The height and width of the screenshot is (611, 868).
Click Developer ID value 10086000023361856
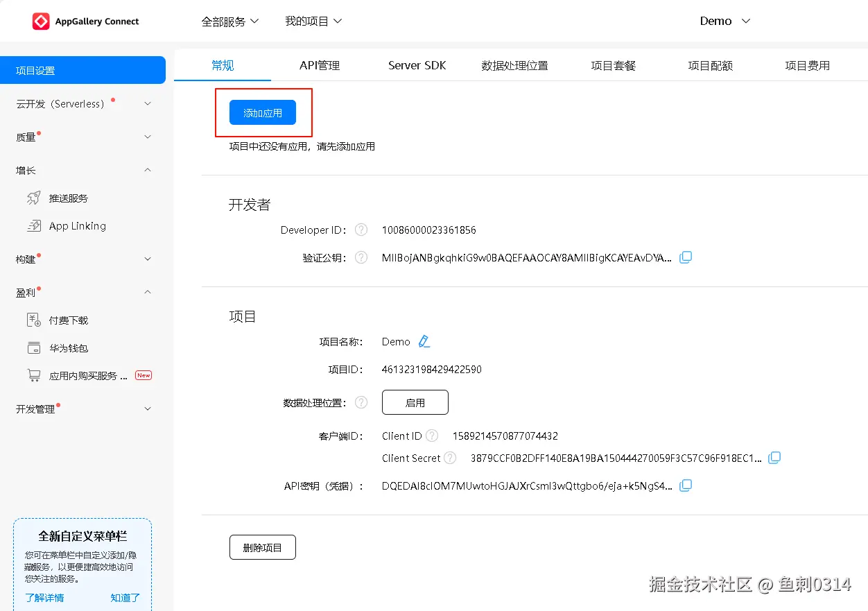coord(429,230)
